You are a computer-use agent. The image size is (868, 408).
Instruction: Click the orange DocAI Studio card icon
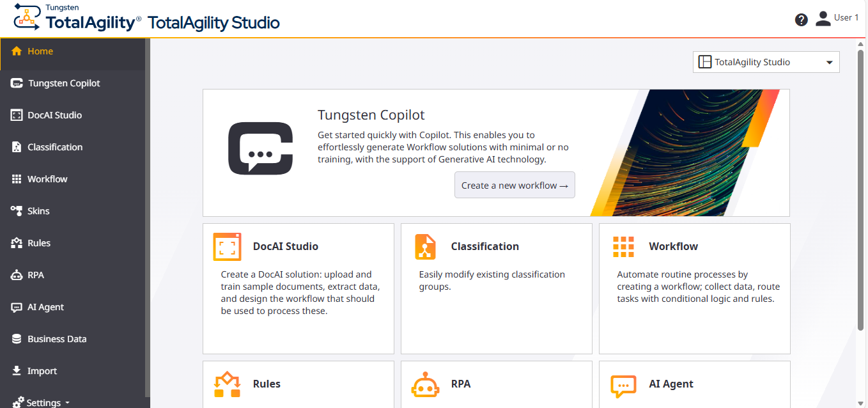[x=227, y=247]
